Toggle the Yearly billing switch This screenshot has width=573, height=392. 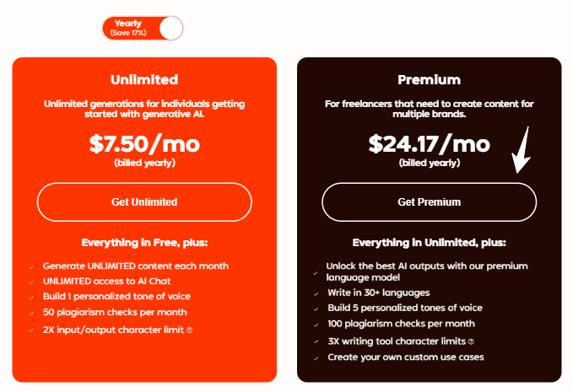click(143, 28)
